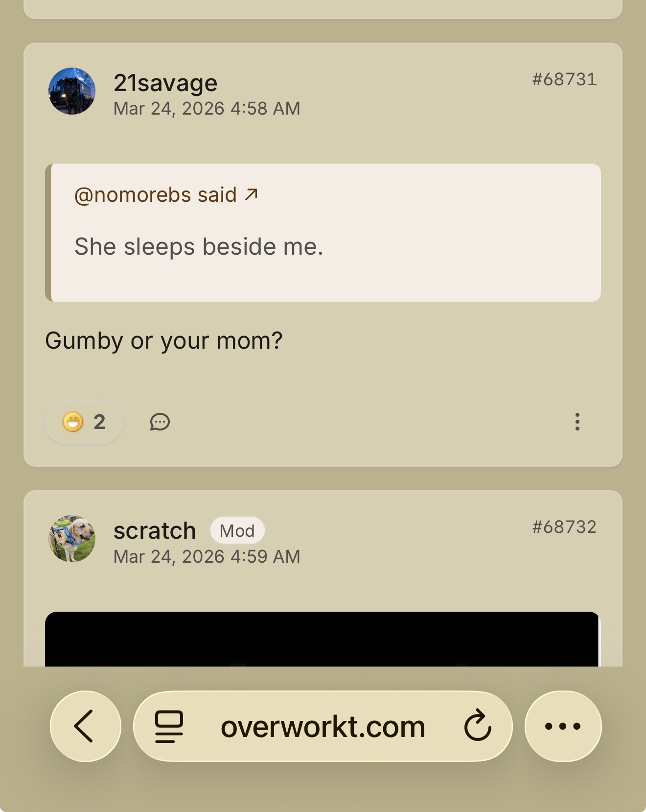Open permalink for post #68731
Viewport: 646px width, 812px height.
564,79
